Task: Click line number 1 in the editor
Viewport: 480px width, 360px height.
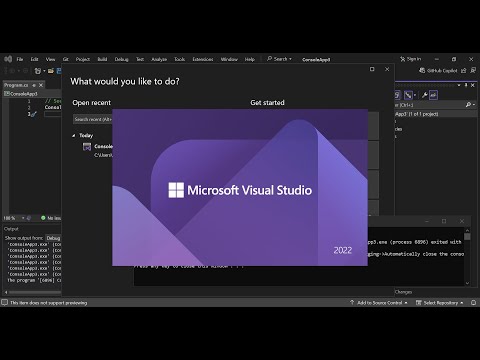Action: [29, 101]
